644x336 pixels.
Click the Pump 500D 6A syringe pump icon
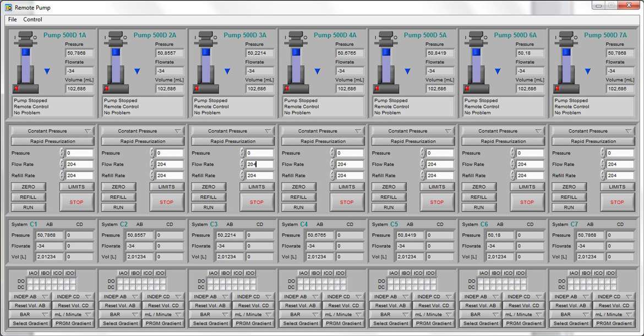coord(477,62)
